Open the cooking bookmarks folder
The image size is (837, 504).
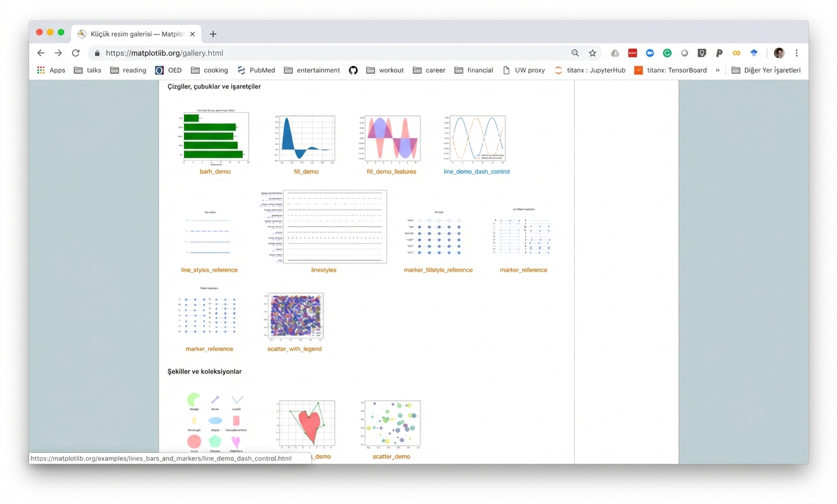click(209, 71)
